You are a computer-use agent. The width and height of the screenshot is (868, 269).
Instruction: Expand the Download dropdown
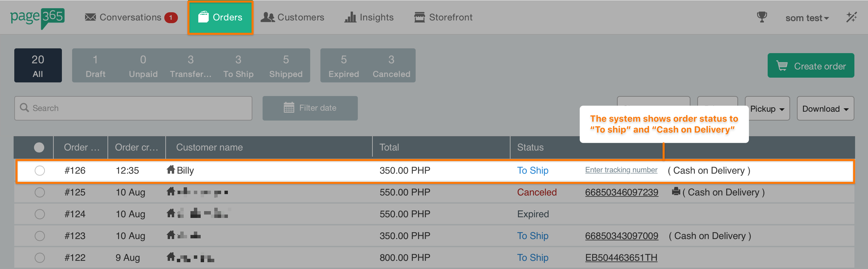(825, 109)
